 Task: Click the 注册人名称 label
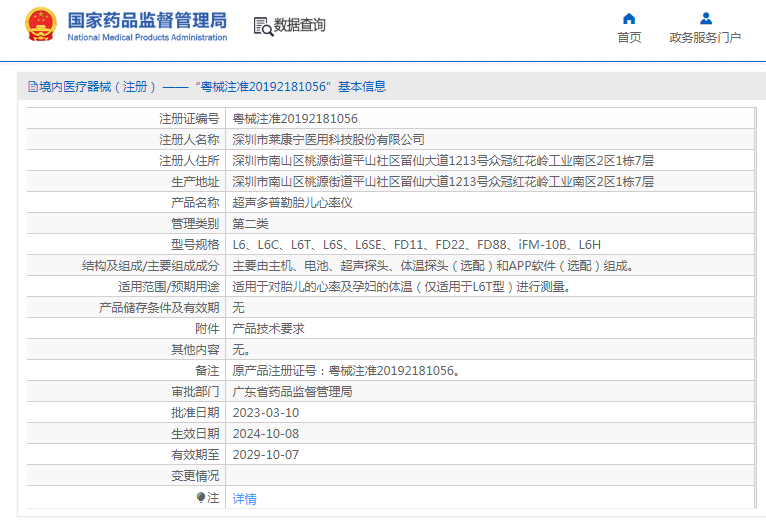189,140
